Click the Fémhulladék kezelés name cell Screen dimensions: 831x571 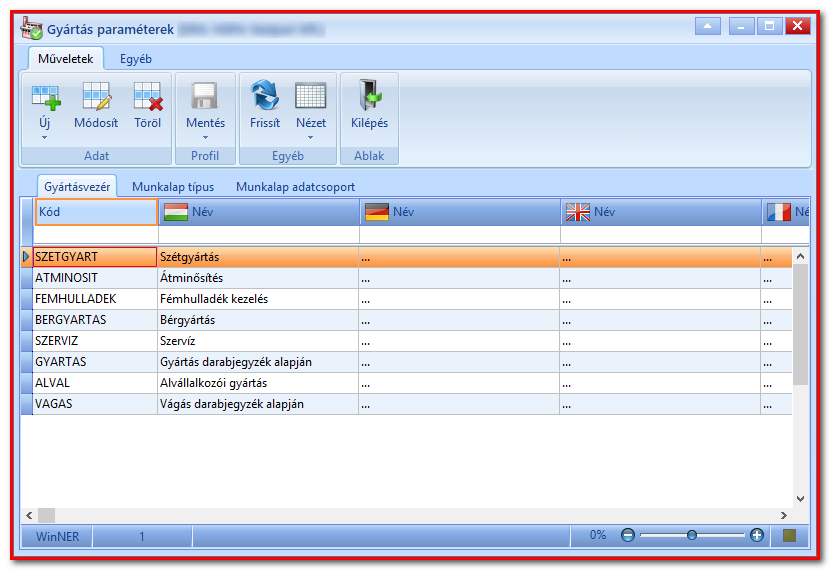pyautogui.click(x=258, y=299)
